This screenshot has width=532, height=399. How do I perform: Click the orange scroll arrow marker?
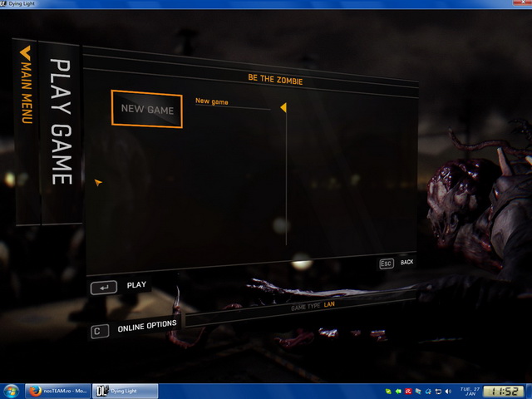tap(283, 107)
